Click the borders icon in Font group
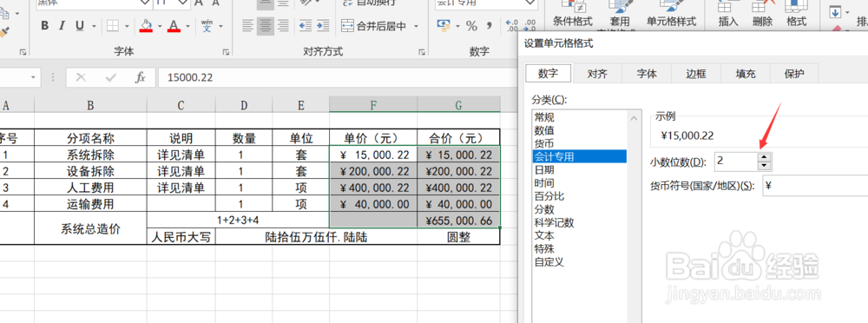This screenshot has width=868, height=323. [113, 25]
